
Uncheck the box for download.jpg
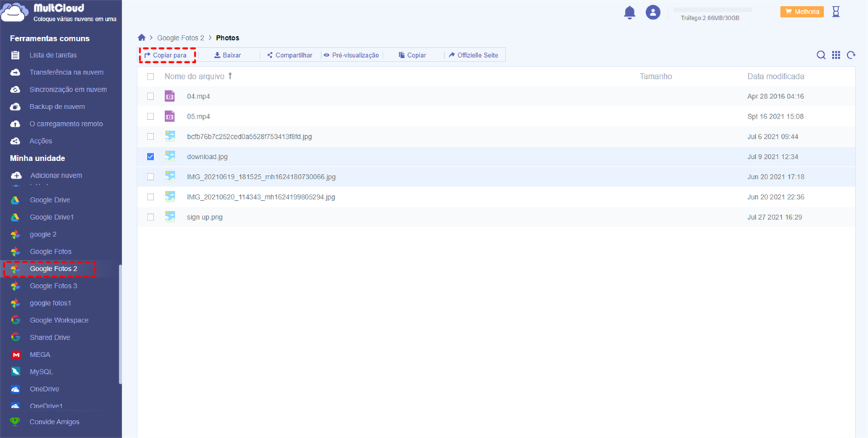(150, 156)
